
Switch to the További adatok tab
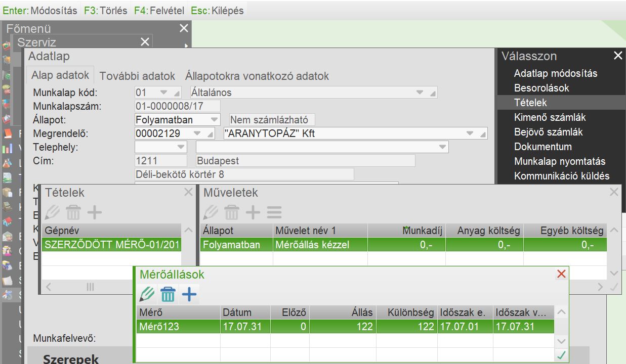pos(137,76)
